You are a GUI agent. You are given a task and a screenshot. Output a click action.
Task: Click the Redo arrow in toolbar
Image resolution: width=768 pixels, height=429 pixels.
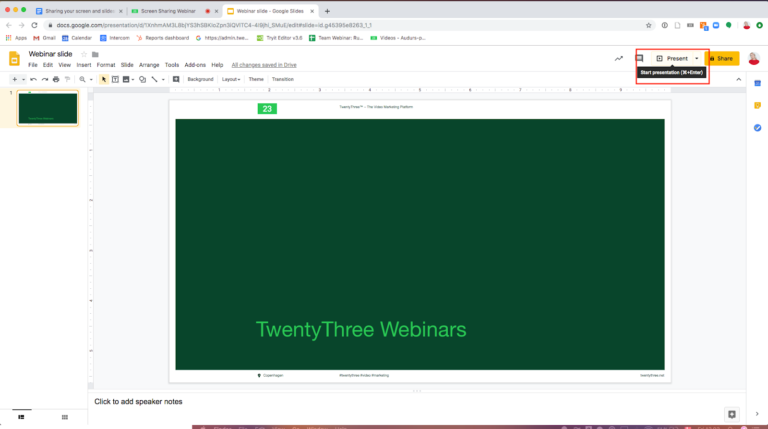[x=45, y=79]
